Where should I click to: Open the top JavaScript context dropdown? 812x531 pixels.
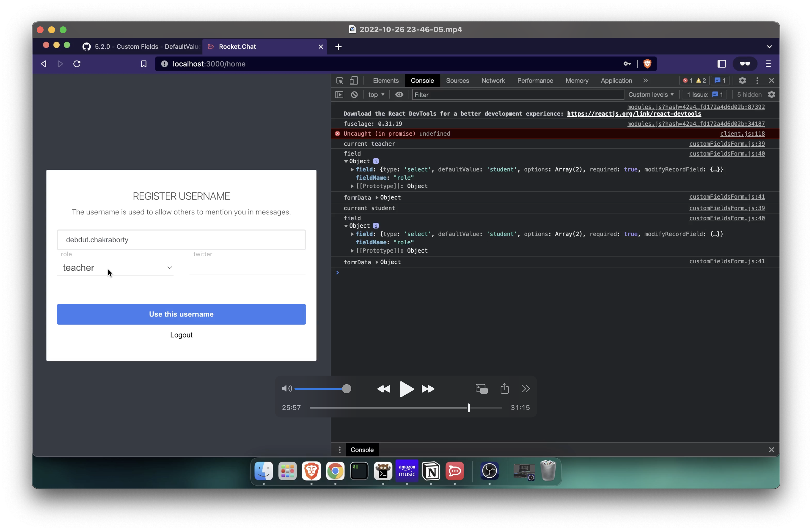click(x=376, y=95)
